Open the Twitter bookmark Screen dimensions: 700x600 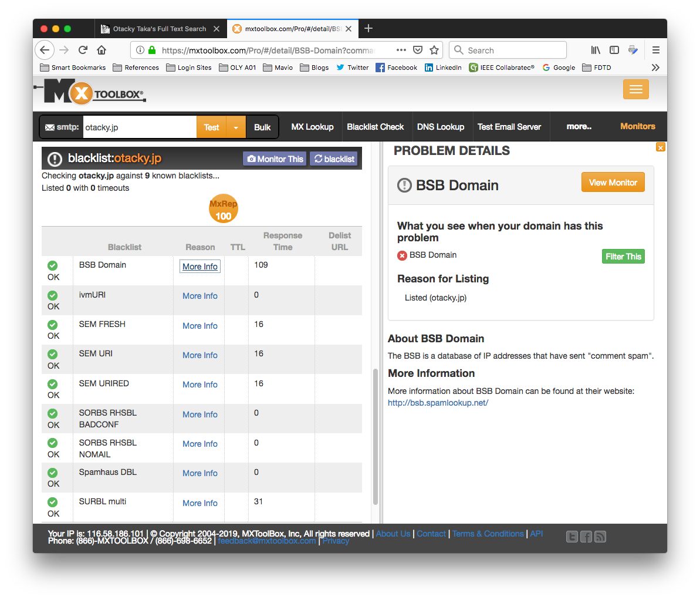click(352, 68)
